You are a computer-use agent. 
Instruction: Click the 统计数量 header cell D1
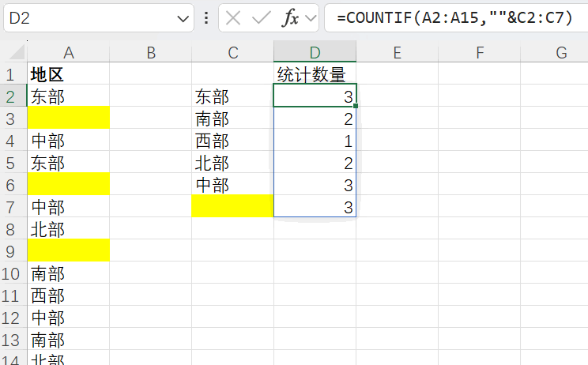pyautogui.click(x=315, y=75)
